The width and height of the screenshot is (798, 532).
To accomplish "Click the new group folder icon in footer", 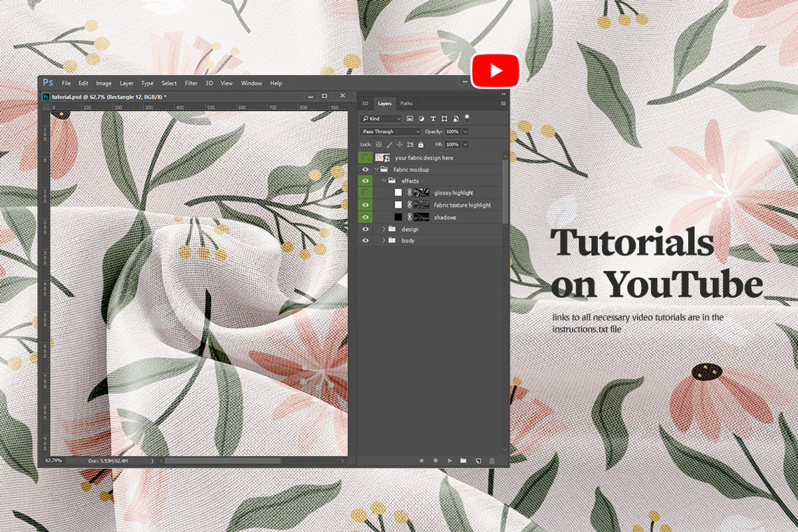I will (x=464, y=460).
